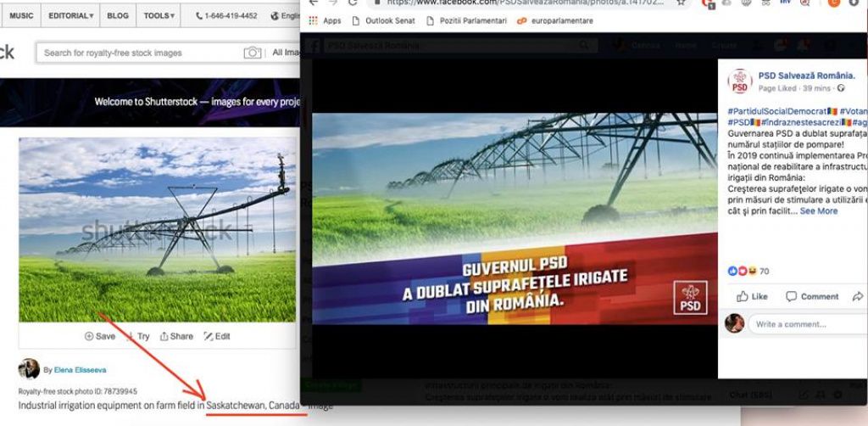The height and width of the screenshot is (426, 868).
Task: Click Try under the stock photo
Action: [x=138, y=336]
